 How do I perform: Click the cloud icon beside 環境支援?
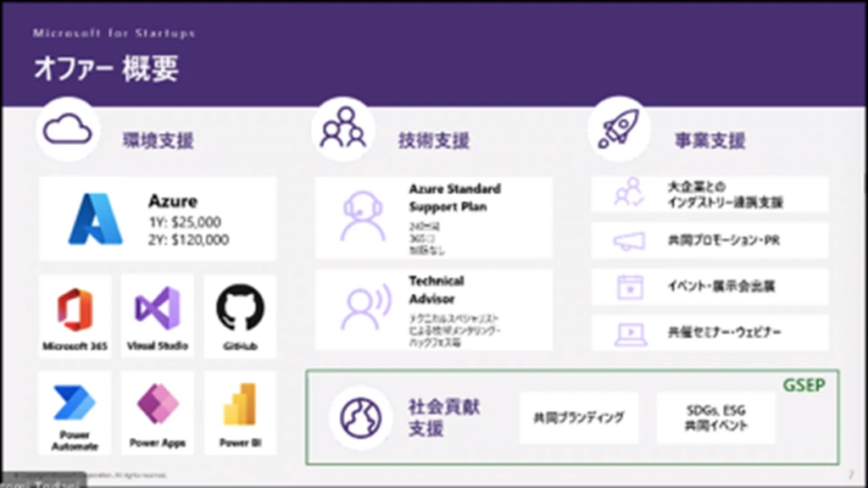(x=67, y=129)
